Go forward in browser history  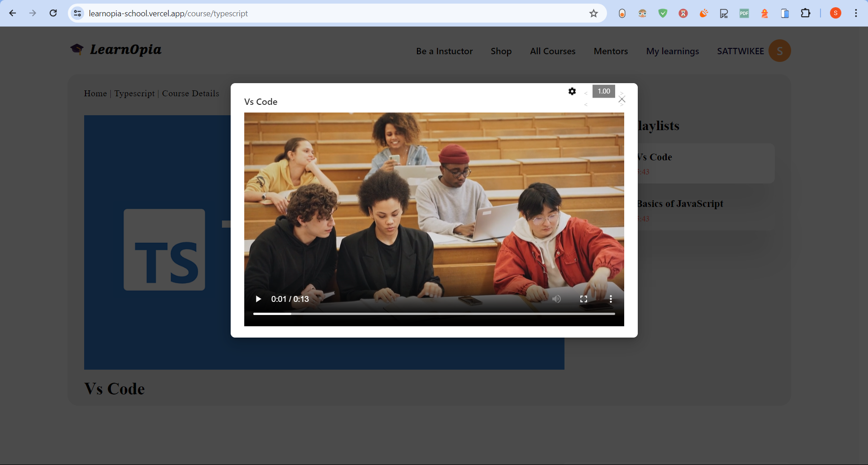[33, 13]
